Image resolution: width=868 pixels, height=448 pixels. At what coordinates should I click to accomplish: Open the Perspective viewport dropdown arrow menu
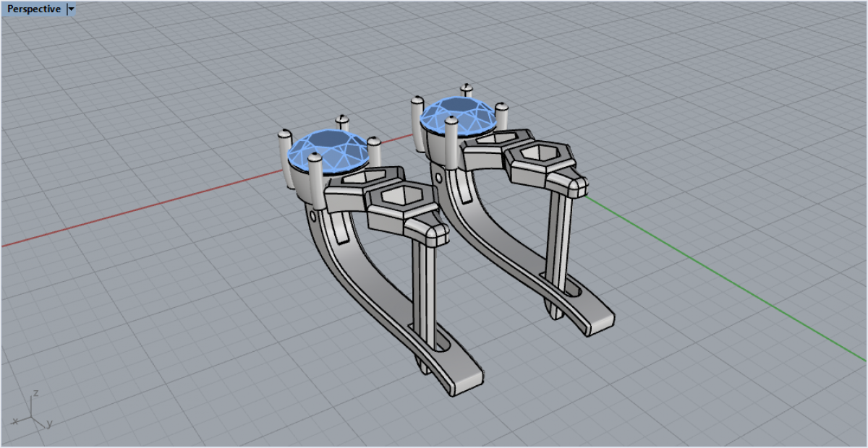tap(70, 9)
